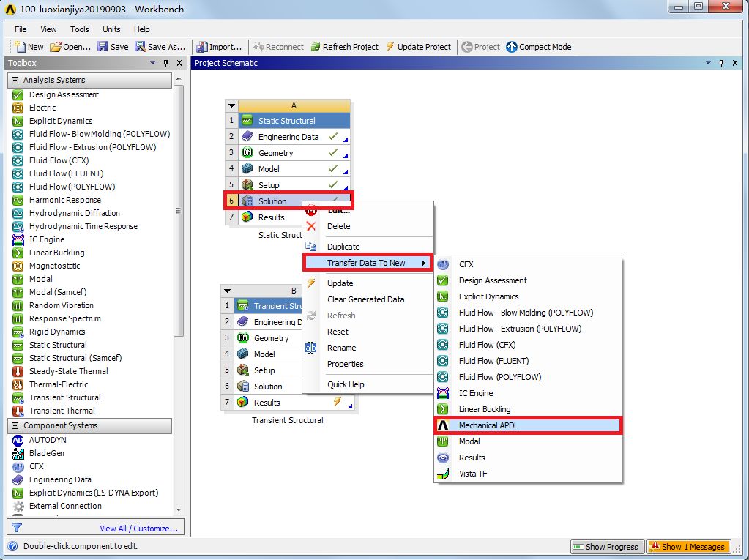The width and height of the screenshot is (749, 560).
Task: Click Toolbox scrollbar up arrow
Action: [179, 78]
